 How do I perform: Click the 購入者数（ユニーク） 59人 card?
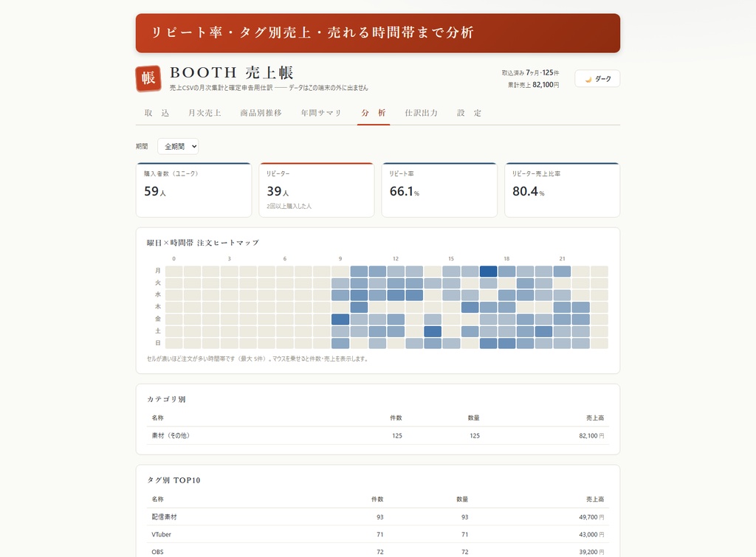pos(194,190)
